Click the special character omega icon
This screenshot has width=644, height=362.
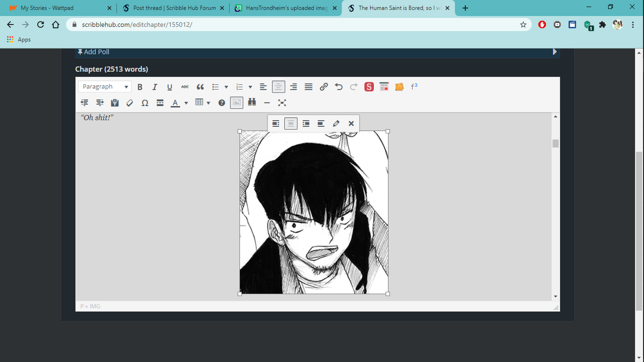click(x=145, y=103)
